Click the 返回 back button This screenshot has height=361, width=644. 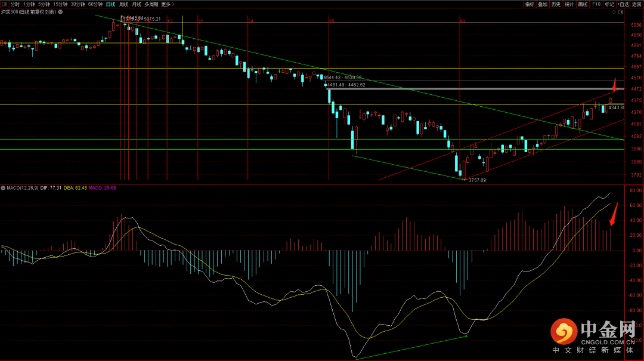[637, 4]
